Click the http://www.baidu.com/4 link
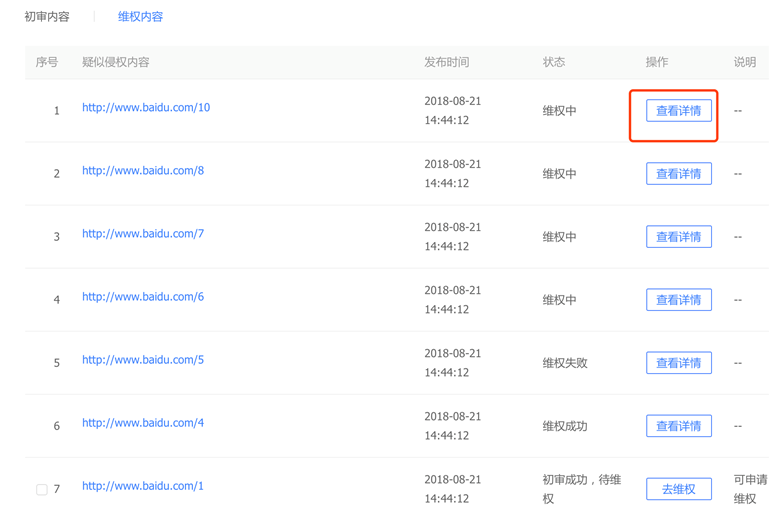This screenshot has width=770, height=507. 143,423
